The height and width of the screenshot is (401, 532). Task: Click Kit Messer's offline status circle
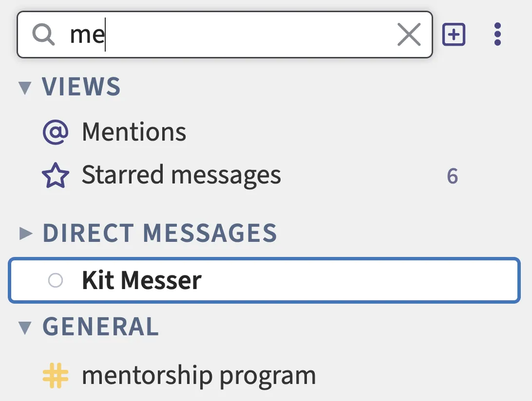tap(56, 280)
